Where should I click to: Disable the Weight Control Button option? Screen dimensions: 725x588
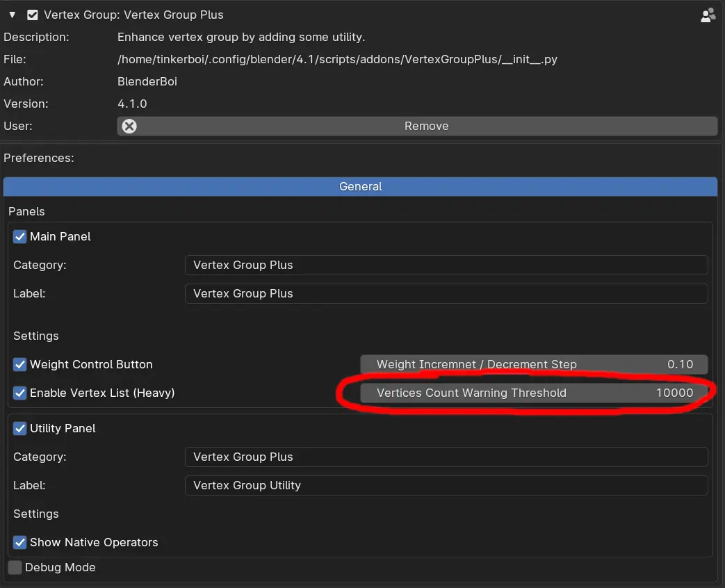point(19,364)
